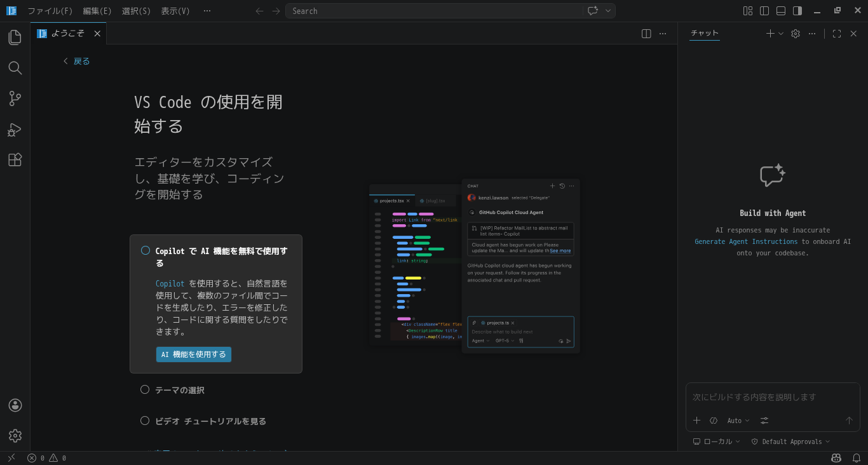Viewport: 868px width, 465px height.
Task: Open the Generate Agent Instructions link
Action: [x=746, y=241]
